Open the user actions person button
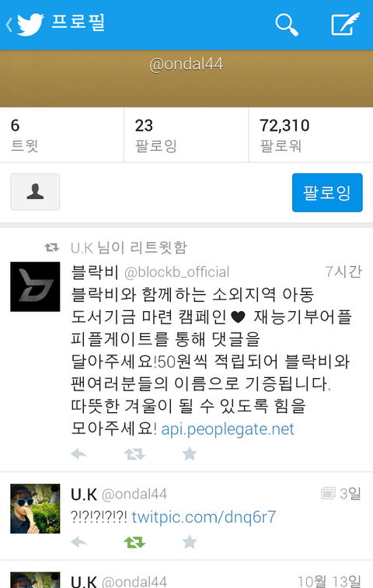The image size is (373, 588). [x=35, y=191]
